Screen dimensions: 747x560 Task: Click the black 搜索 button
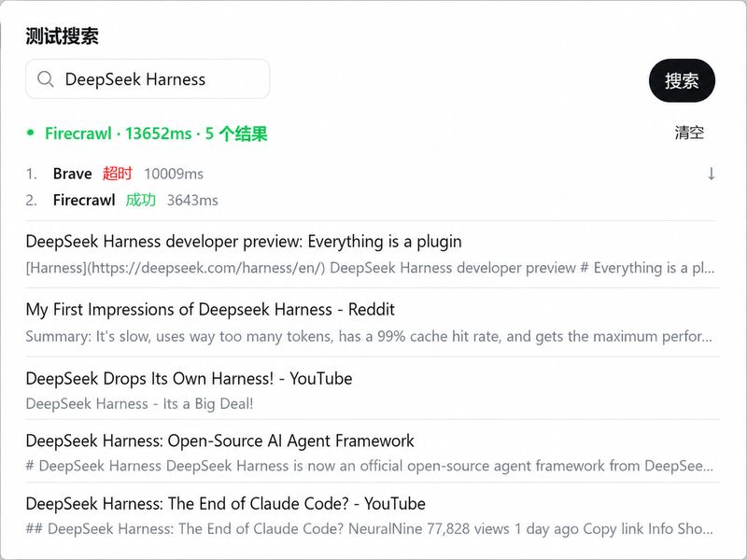[682, 80]
